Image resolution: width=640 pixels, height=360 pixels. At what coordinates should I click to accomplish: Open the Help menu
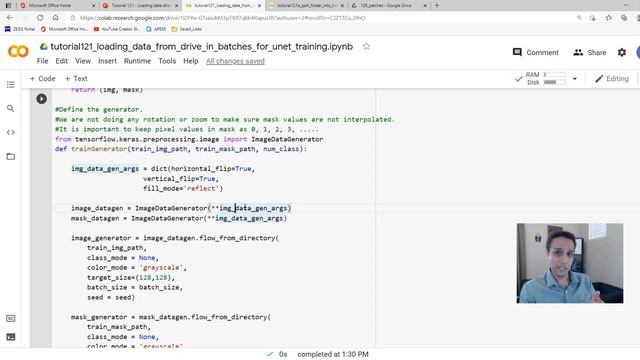191,61
